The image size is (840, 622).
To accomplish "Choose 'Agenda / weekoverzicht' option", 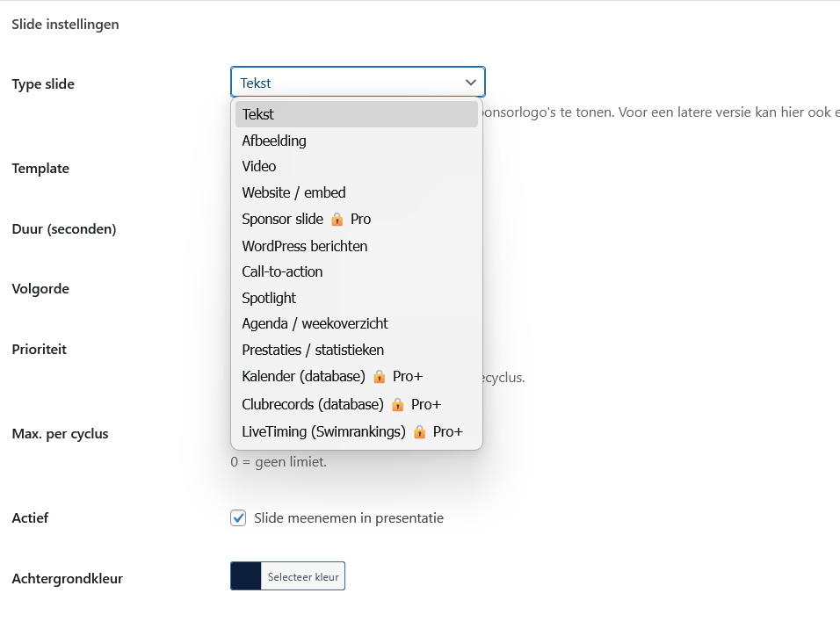I will tap(315, 323).
